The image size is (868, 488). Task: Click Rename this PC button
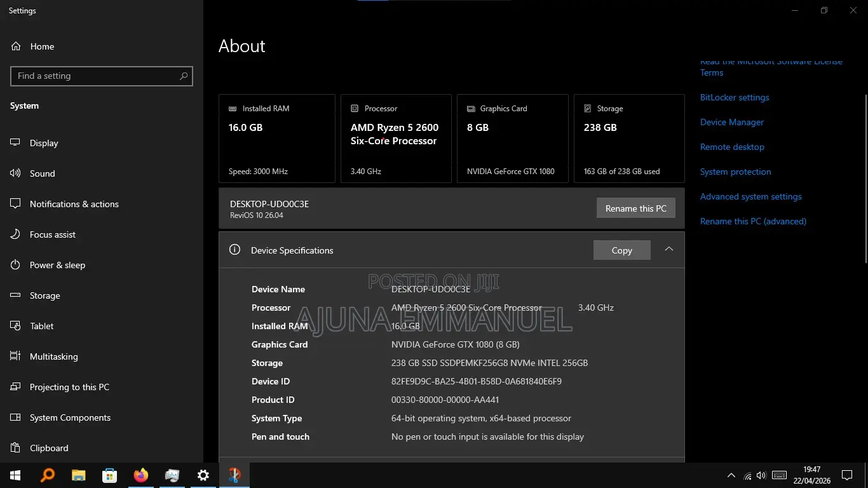coord(636,208)
